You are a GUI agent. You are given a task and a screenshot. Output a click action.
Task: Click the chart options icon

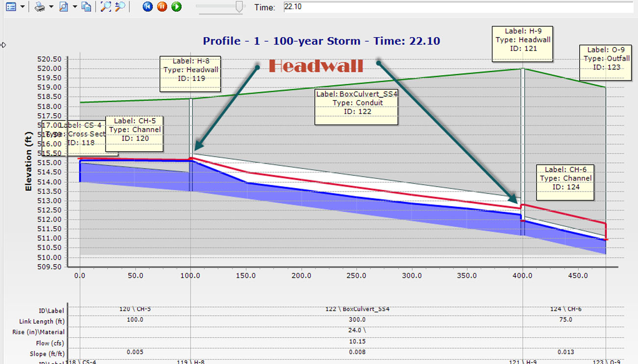pyautogui.click(x=10, y=7)
